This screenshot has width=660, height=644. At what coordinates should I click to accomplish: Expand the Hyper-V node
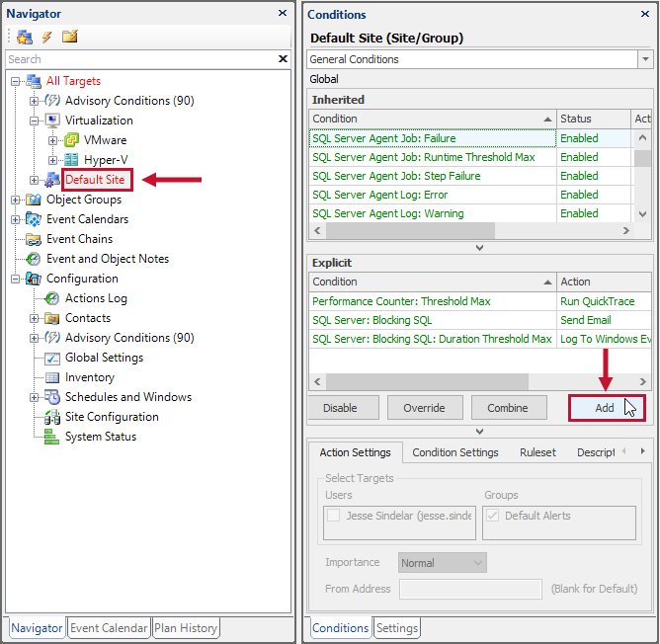pyautogui.click(x=52, y=160)
